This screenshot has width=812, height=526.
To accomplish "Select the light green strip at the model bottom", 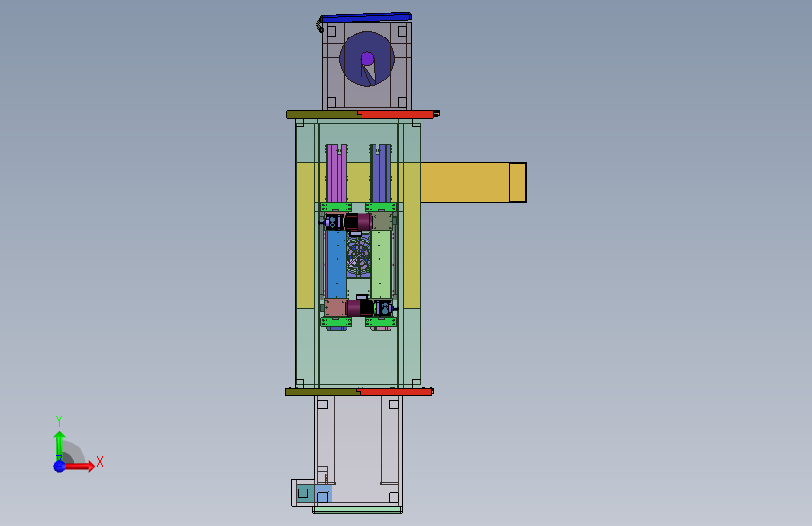I will [x=357, y=510].
